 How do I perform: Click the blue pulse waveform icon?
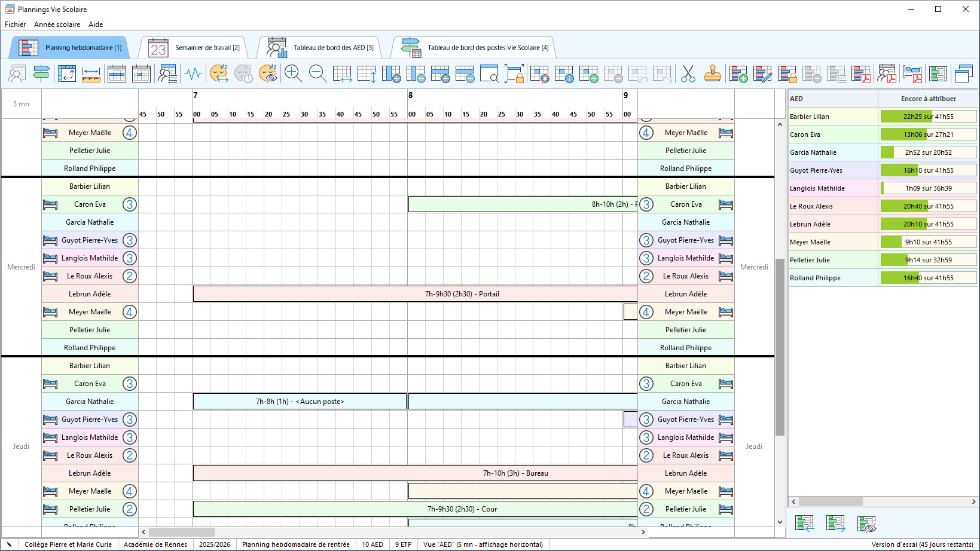(193, 74)
